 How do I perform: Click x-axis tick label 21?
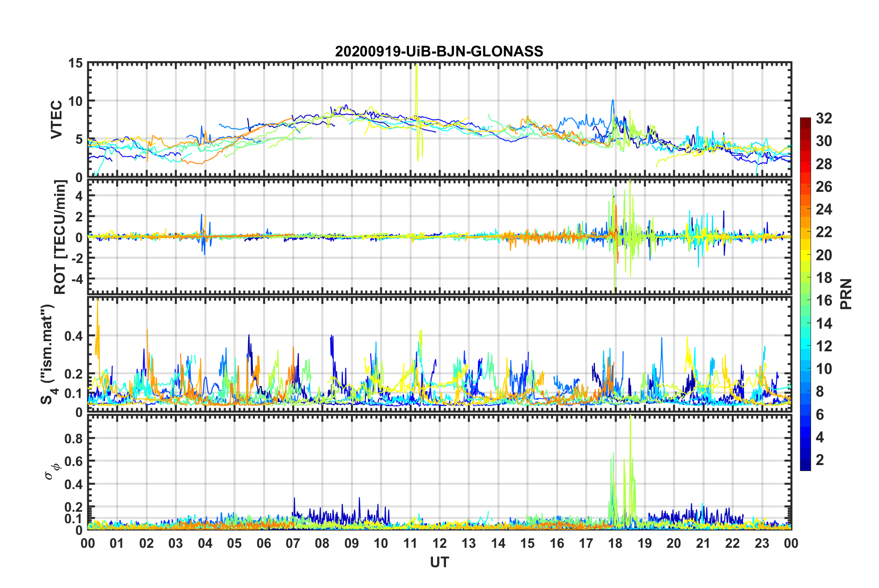(x=703, y=543)
